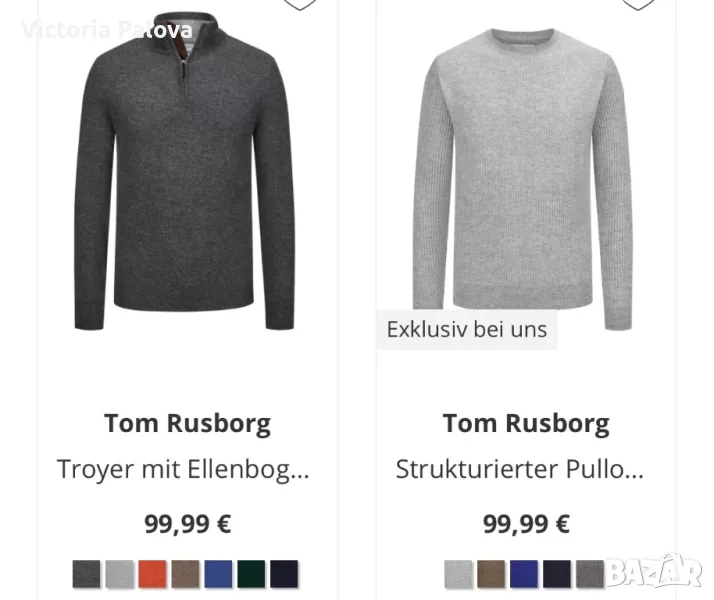
Task: Open 'Strukturierter Pullo...' product link
Action: coord(520,469)
